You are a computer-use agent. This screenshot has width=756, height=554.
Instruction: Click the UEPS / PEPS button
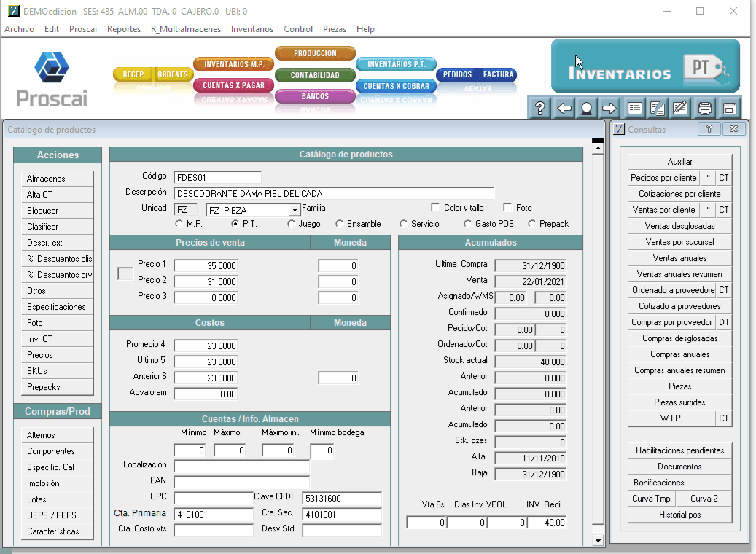58,515
